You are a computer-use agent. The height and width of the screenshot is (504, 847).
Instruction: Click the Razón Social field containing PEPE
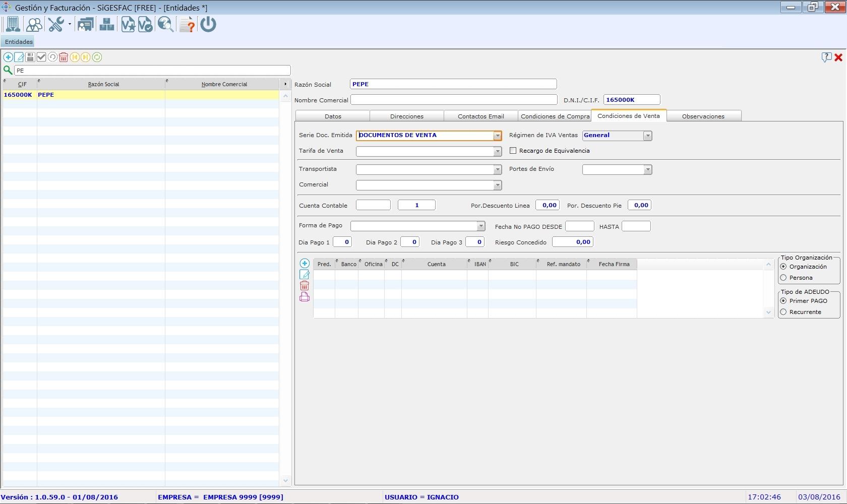point(453,84)
